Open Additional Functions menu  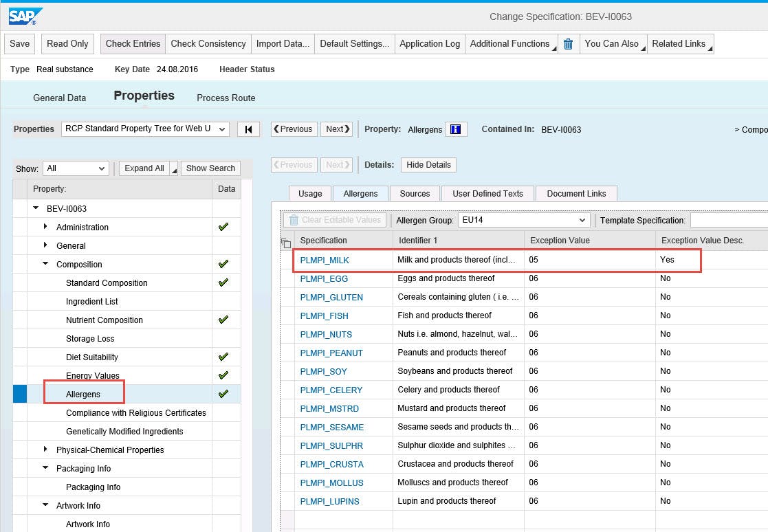(x=512, y=43)
